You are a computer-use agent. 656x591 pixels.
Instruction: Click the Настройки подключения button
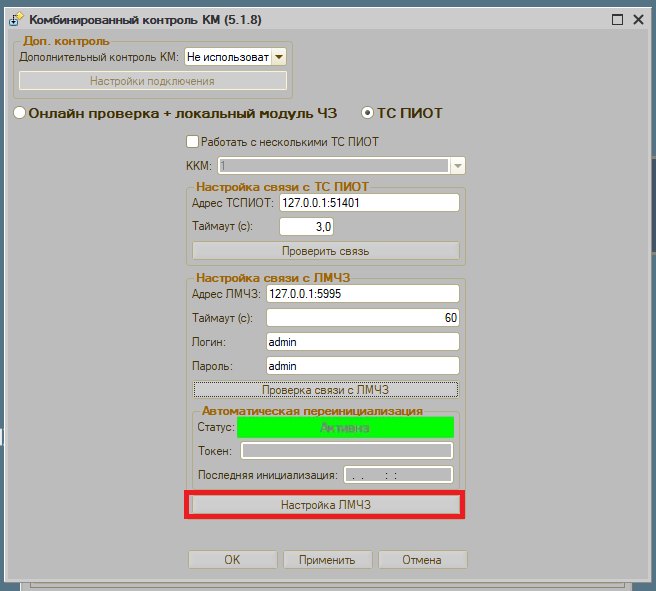tap(153, 81)
